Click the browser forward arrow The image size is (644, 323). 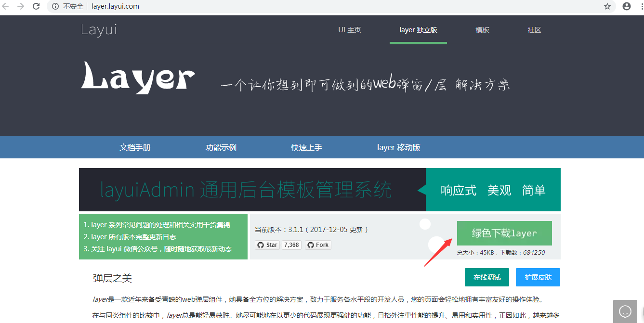(22, 7)
